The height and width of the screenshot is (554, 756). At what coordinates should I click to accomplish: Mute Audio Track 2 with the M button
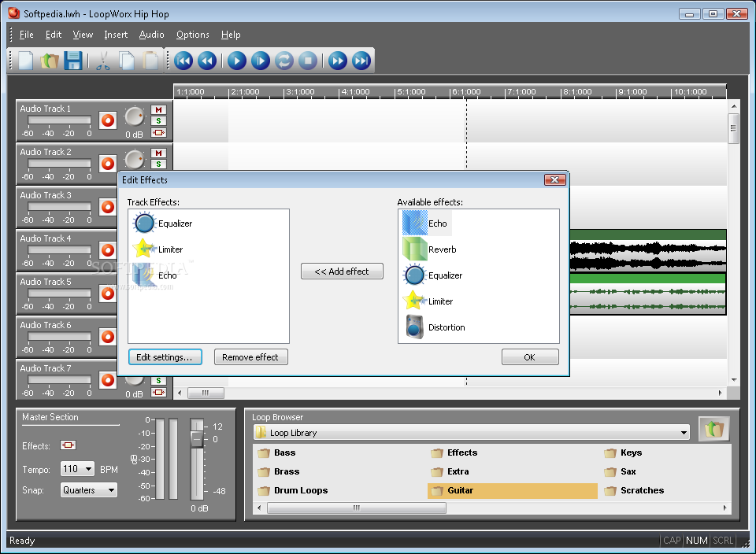tap(158, 153)
